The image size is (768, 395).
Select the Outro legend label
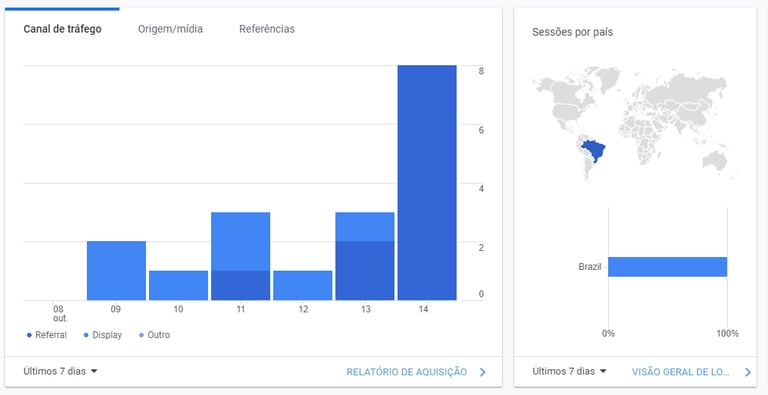[x=159, y=335]
